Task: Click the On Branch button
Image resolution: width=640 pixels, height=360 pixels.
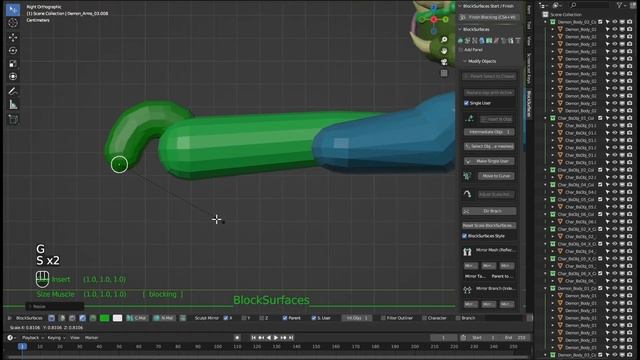Action: pos(489,211)
